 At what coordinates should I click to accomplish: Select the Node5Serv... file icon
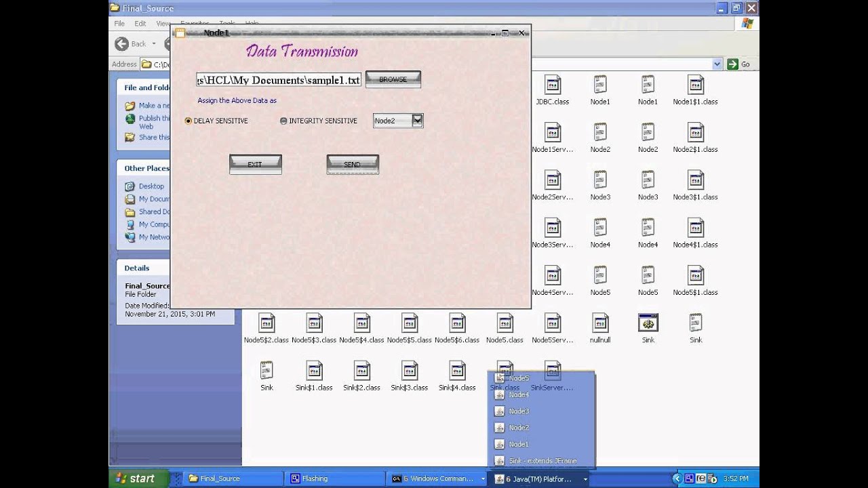(553, 323)
